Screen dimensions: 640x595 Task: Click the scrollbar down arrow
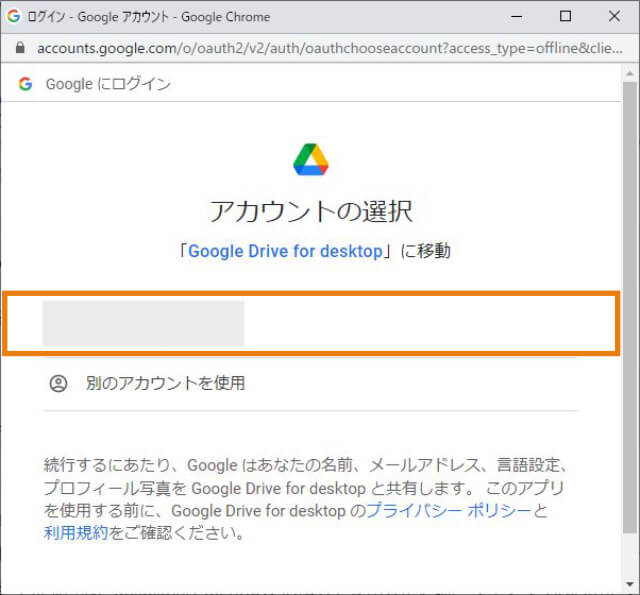point(630,584)
